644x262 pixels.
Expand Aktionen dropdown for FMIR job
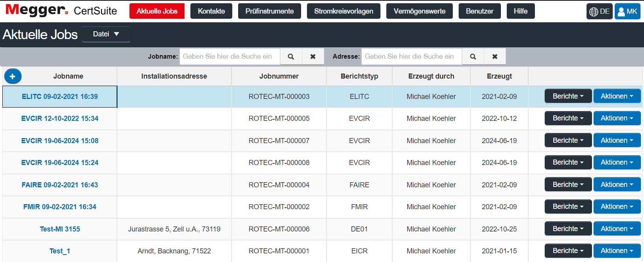(617, 206)
